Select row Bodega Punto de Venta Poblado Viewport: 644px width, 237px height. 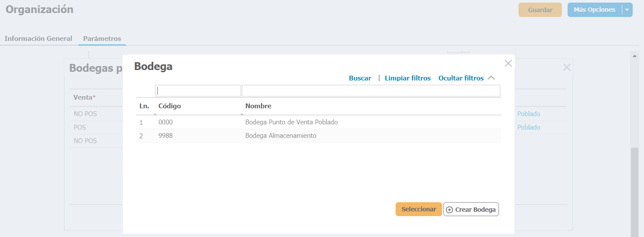(318, 122)
